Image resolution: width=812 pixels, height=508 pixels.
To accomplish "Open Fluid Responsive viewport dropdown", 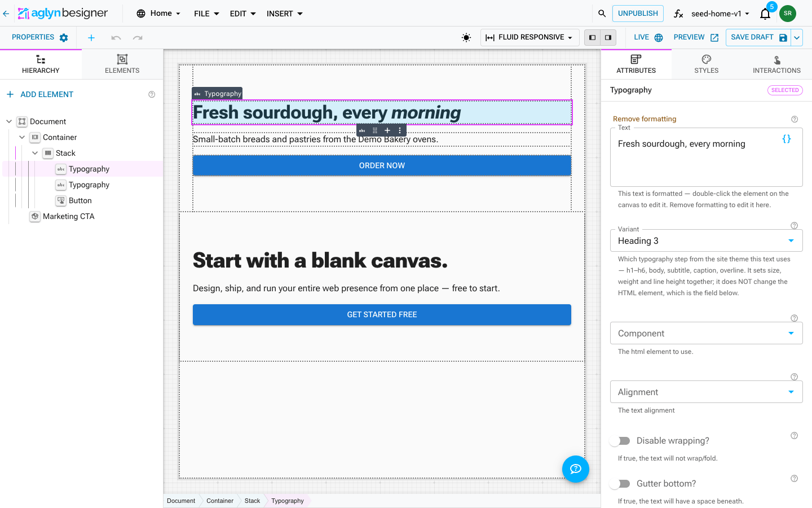I will tap(530, 37).
